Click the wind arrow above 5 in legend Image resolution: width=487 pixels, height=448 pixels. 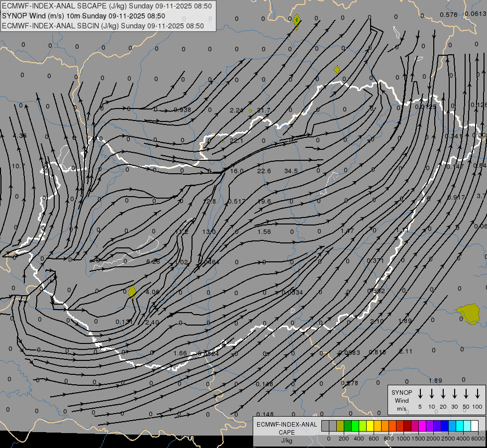pos(420,394)
